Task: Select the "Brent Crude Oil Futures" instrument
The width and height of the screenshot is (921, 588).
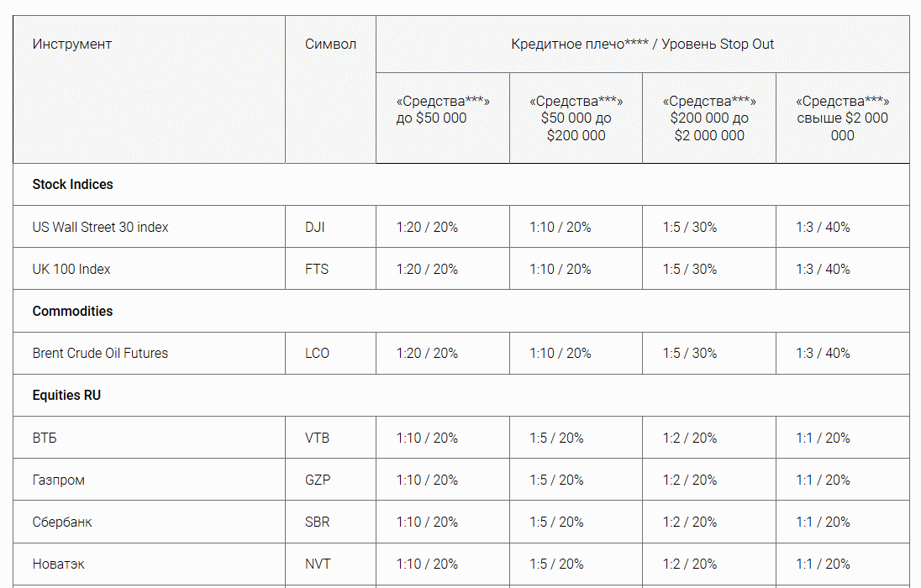Action: click(x=100, y=354)
